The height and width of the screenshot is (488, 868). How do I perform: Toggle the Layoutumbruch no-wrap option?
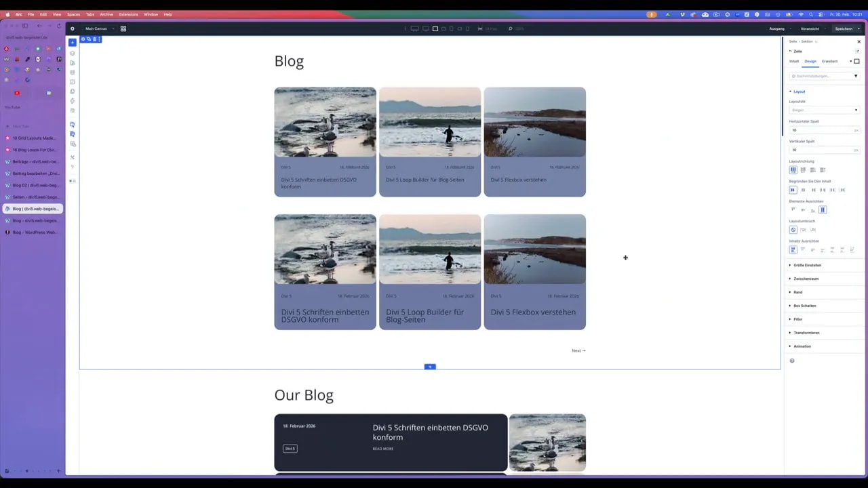pos(793,230)
